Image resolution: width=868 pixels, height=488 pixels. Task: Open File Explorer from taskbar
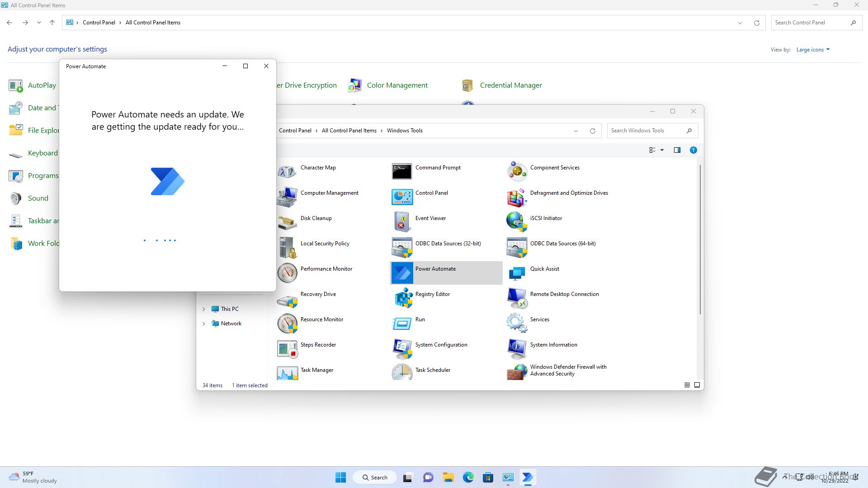coord(448,477)
